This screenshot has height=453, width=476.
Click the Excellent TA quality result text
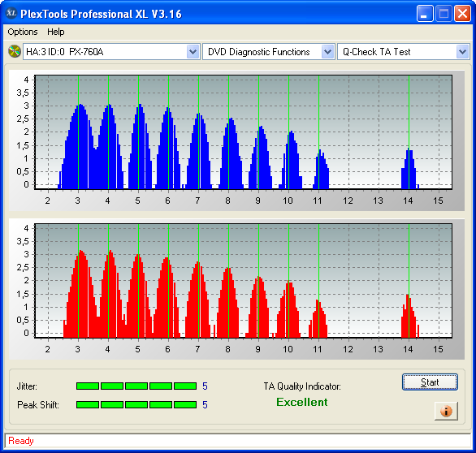(x=301, y=402)
